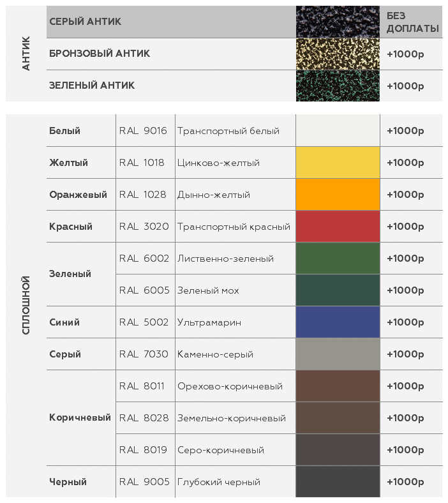Select the RAL 6005 moss green swatch
This screenshot has height=503, width=448.
(338, 290)
